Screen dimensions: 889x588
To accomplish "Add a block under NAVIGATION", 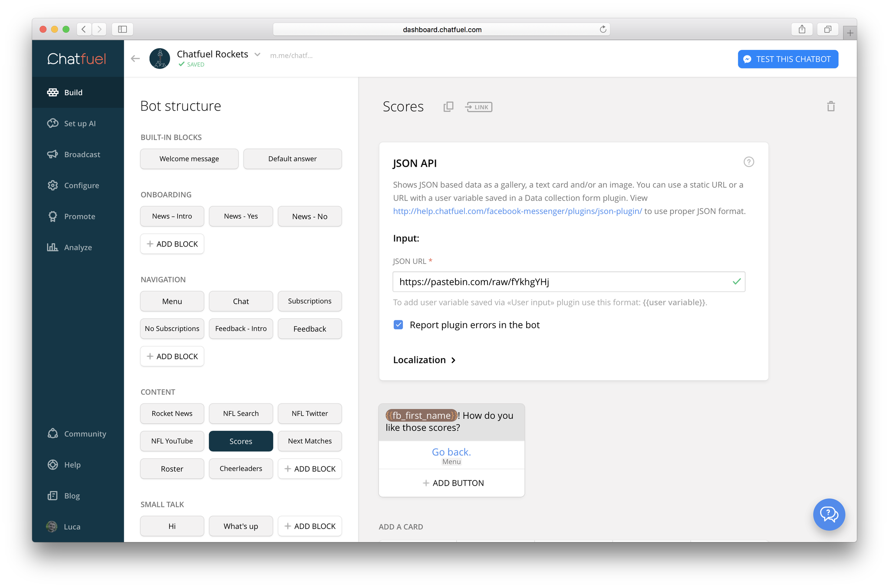I will pyautogui.click(x=172, y=356).
